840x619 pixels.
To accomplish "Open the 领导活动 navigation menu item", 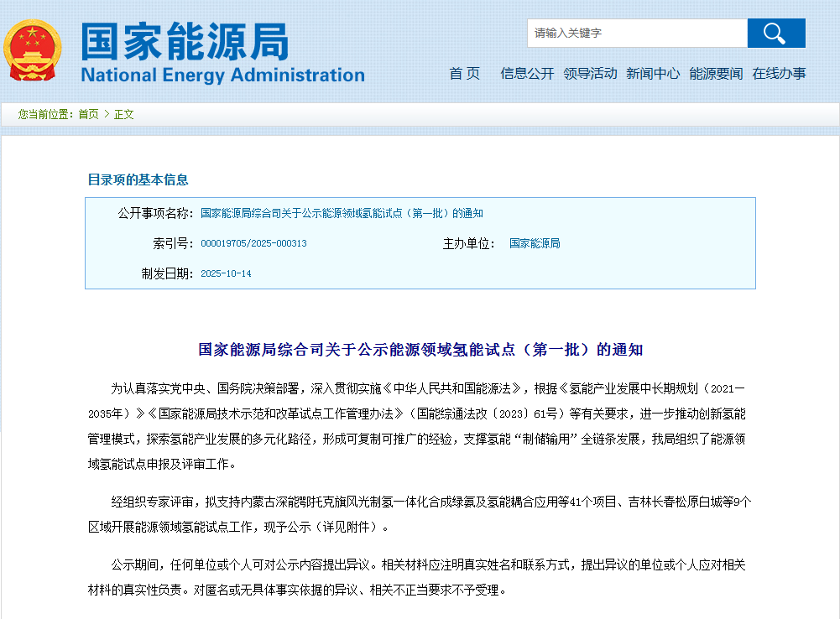I will click(x=589, y=74).
